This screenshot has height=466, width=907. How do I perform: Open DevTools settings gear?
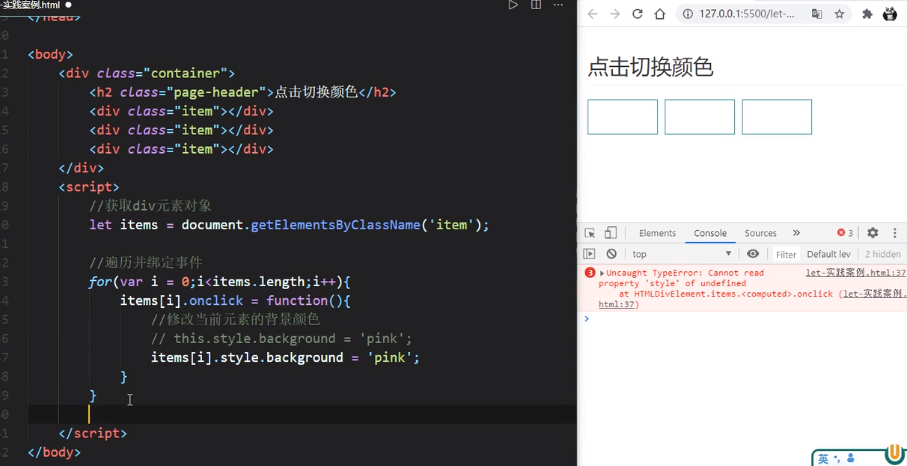[873, 233]
